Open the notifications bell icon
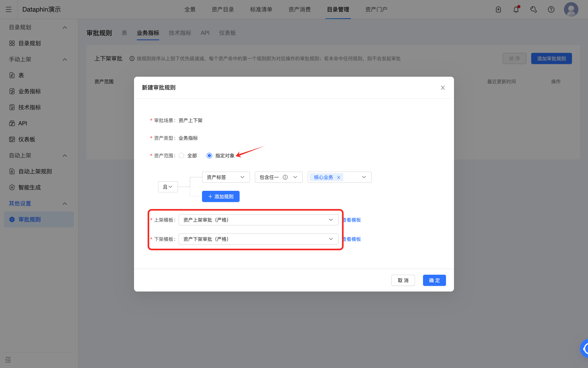Image resolution: width=588 pixels, height=368 pixels. (x=516, y=9)
